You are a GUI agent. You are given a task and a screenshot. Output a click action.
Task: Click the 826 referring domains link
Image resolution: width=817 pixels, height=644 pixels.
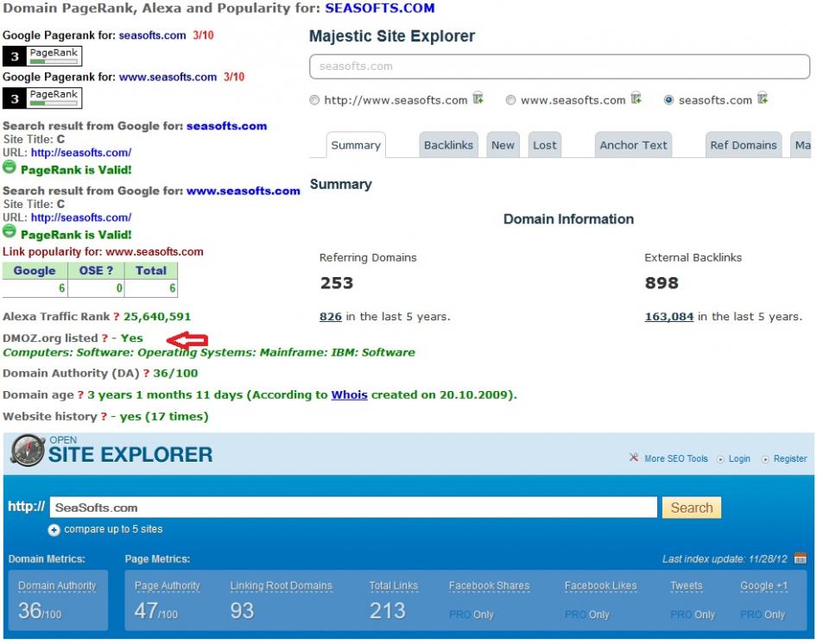(331, 317)
